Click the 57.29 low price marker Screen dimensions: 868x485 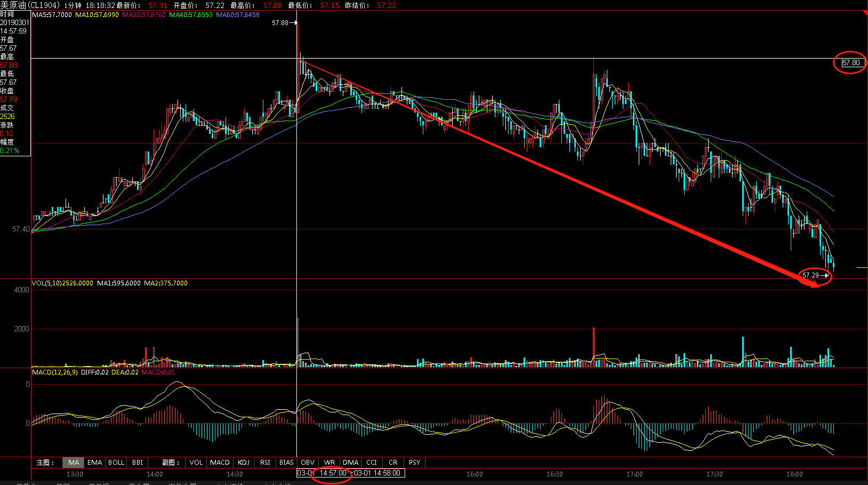(x=811, y=275)
